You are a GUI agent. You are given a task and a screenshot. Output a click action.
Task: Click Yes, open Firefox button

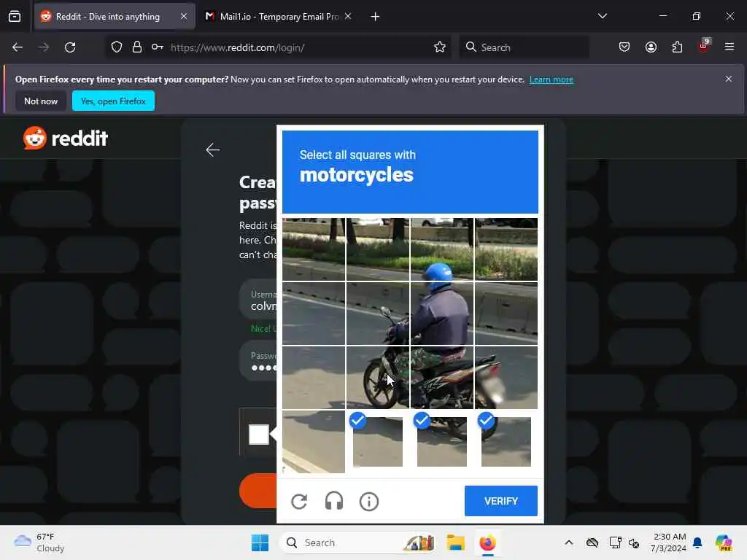pyautogui.click(x=113, y=101)
